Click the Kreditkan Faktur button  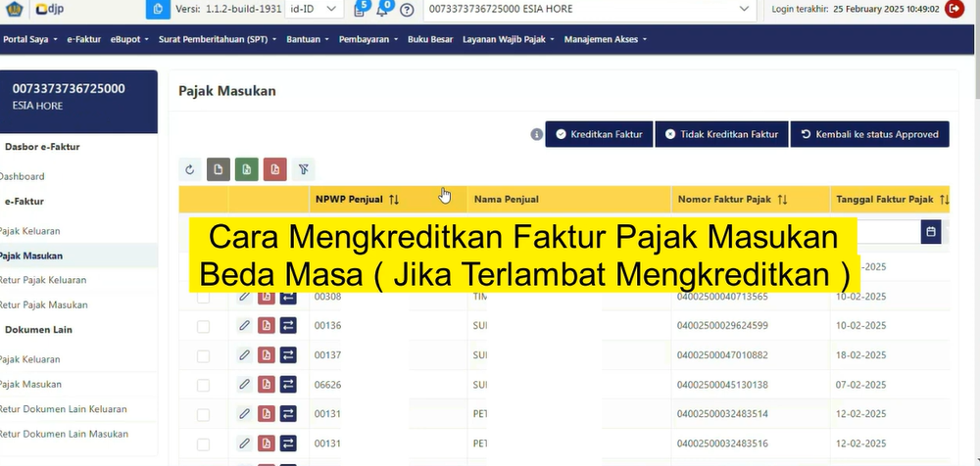tap(599, 134)
